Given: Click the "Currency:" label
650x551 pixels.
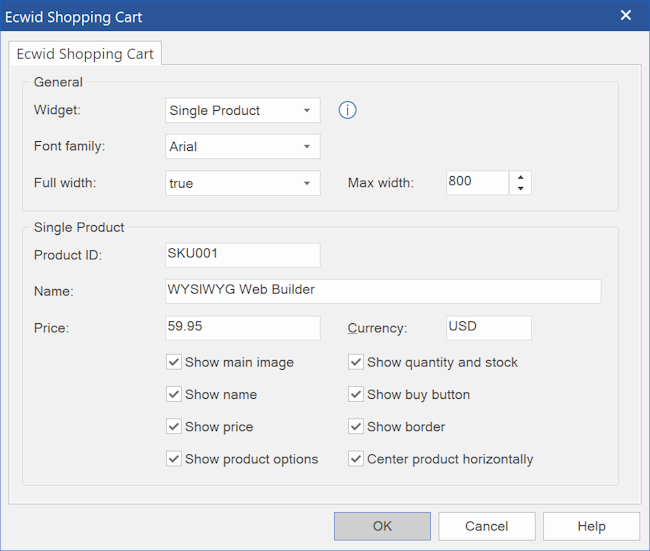Looking at the screenshot, I should point(377,328).
